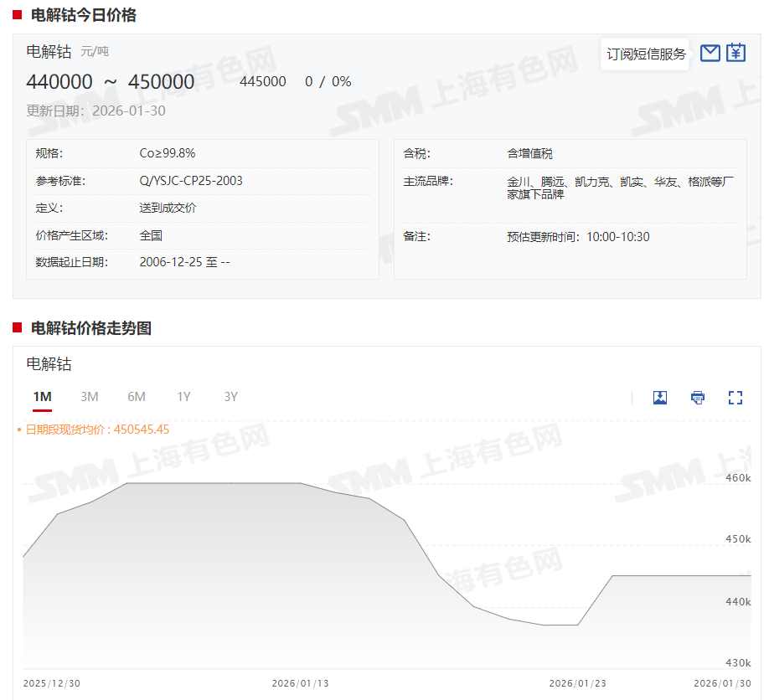The width and height of the screenshot is (769, 700).
Task: Select the 1M time range tab
Action: (x=43, y=397)
